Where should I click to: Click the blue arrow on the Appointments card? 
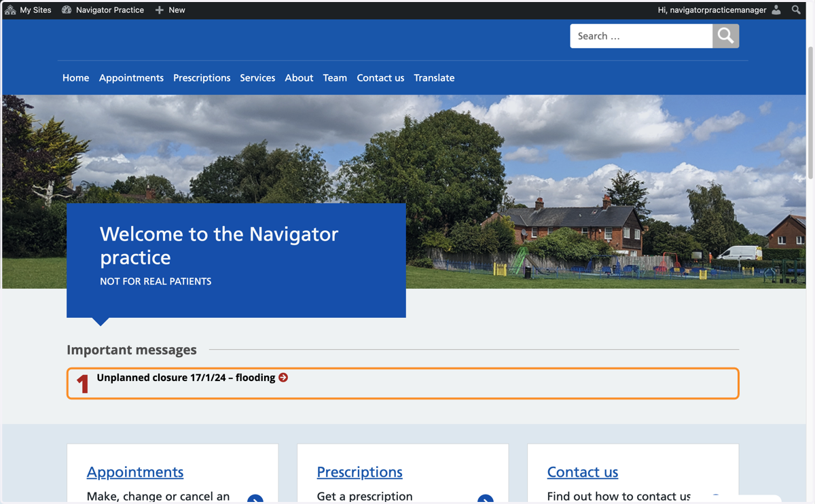(x=255, y=499)
